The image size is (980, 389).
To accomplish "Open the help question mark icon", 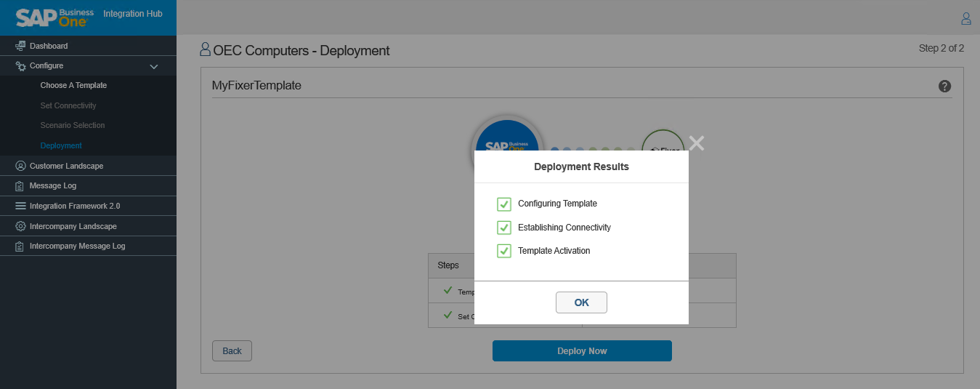I will pos(944,87).
